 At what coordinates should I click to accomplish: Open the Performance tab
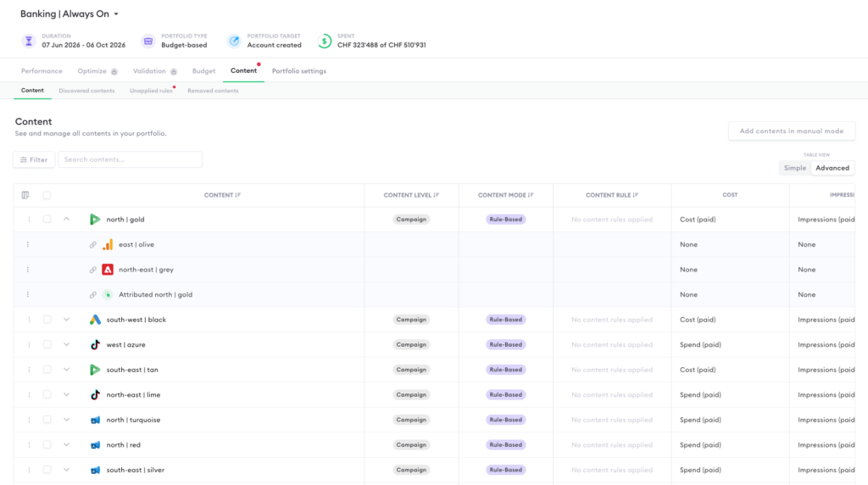42,71
